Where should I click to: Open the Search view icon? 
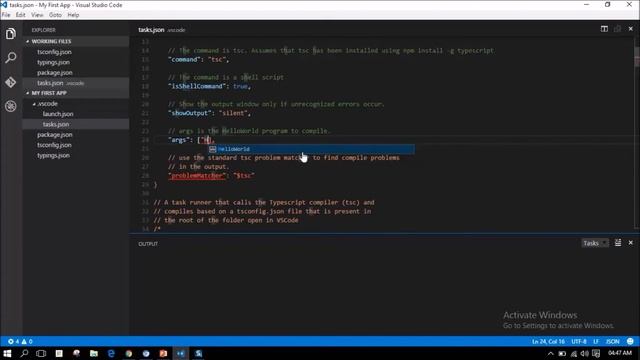coord(11,58)
